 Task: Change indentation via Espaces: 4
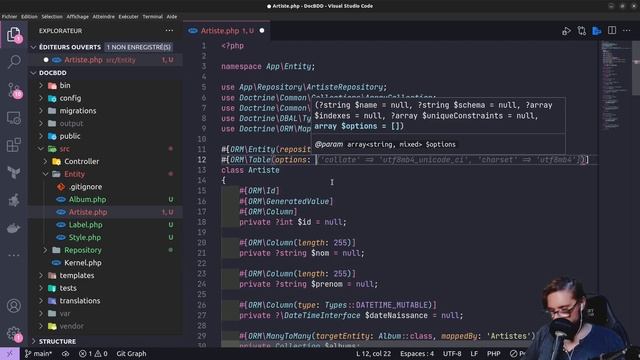[417, 353]
